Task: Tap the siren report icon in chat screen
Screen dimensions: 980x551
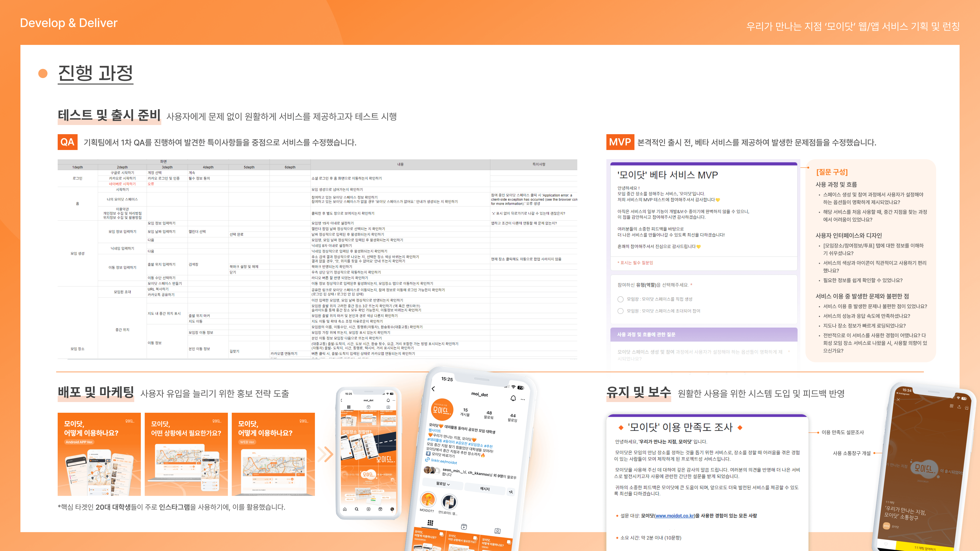Action: click(967, 408)
